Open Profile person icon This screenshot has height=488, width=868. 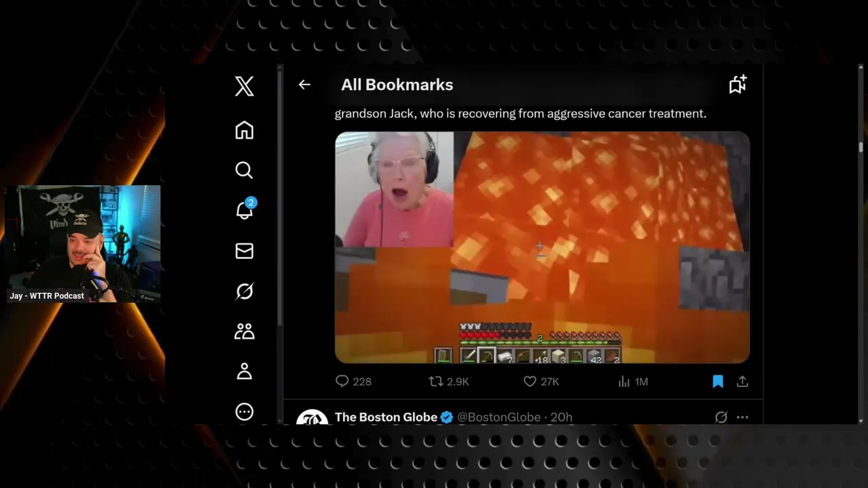tap(244, 371)
